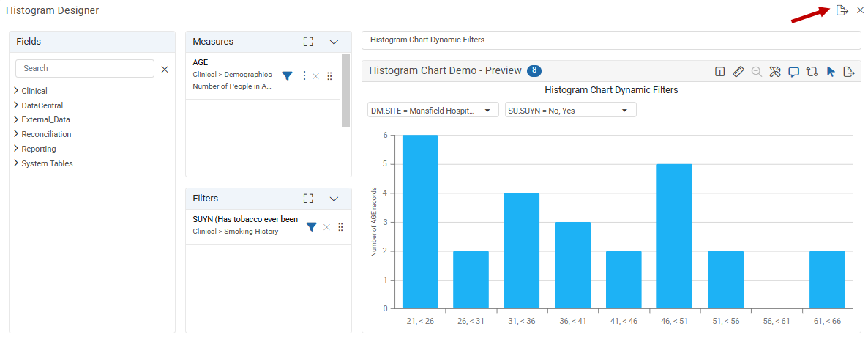This screenshot has width=868, height=337.
Task: Expand the DataCentral tree node
Action: tap(17, 105)
